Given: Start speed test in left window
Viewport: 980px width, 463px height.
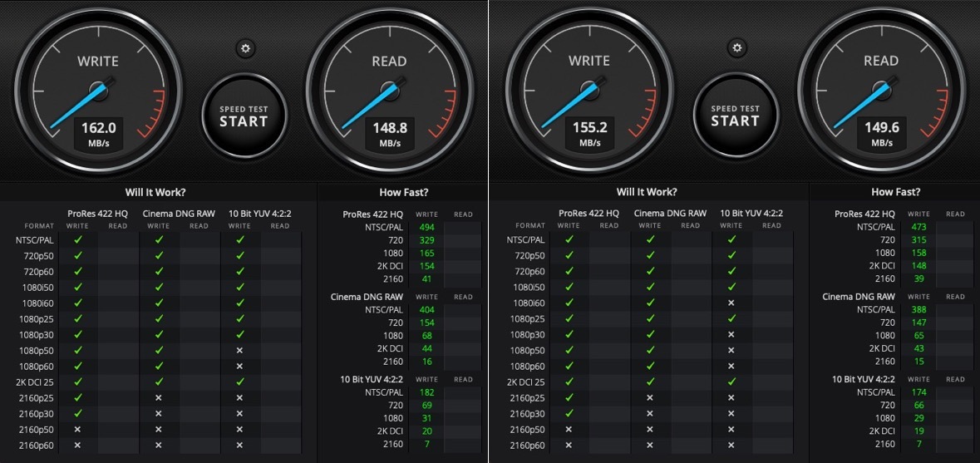Looking at the screenshot, I should tap(244, 116).
